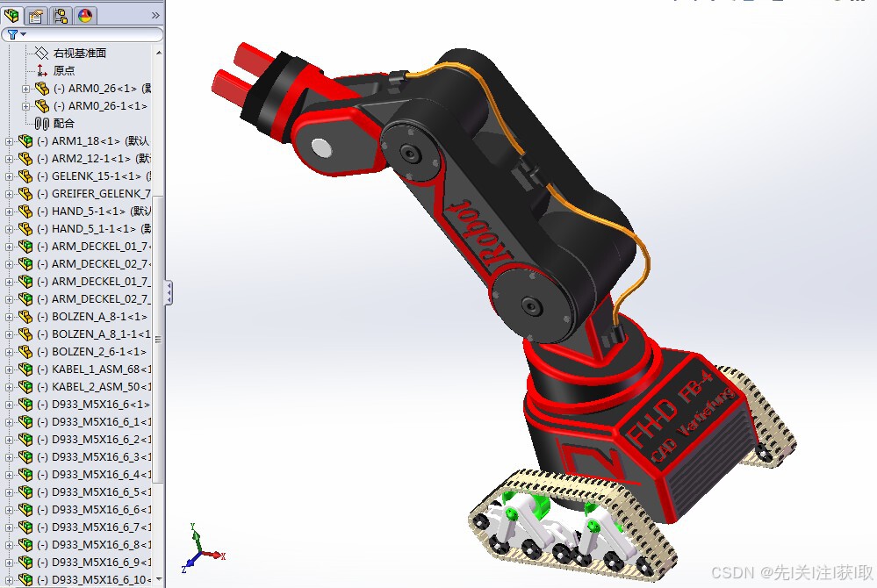
Task: Select the BOLZEN_2_6-1<1> label
Action: (91, 352)
